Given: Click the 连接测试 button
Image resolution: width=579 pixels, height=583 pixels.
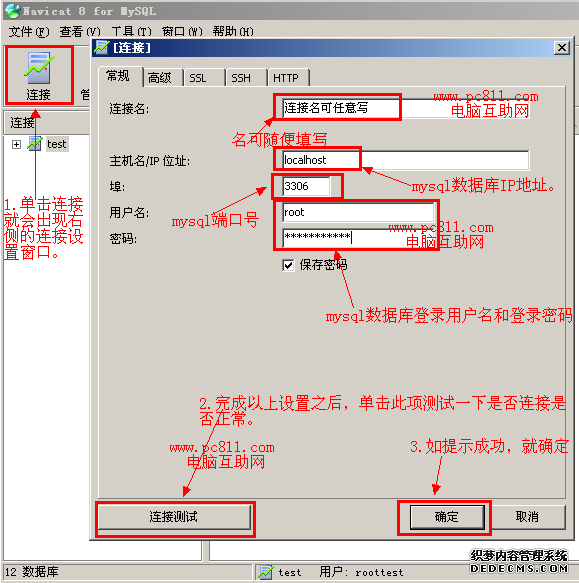Looking at the screenshot, I should click(x=174, y=516).
